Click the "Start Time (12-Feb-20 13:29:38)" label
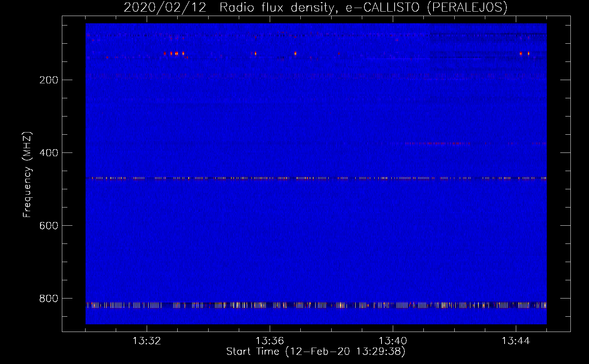 pos(316,352)
